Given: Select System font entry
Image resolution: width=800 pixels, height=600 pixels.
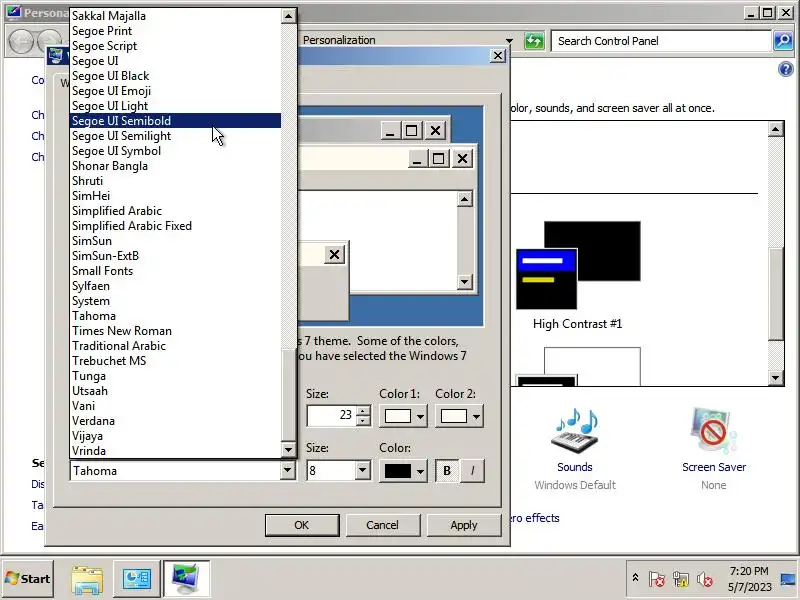Looking at the screenshot, I should (175, 301).
